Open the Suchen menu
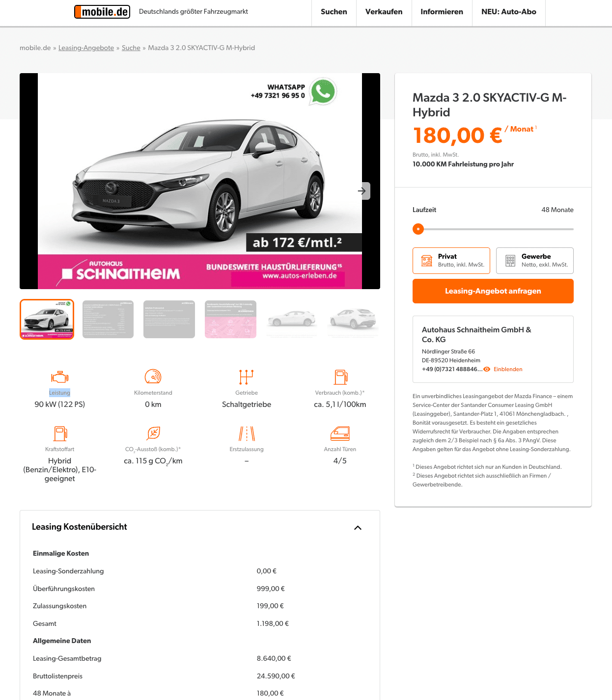This screenshot has height=700, width=612. [x=334, y=12]
